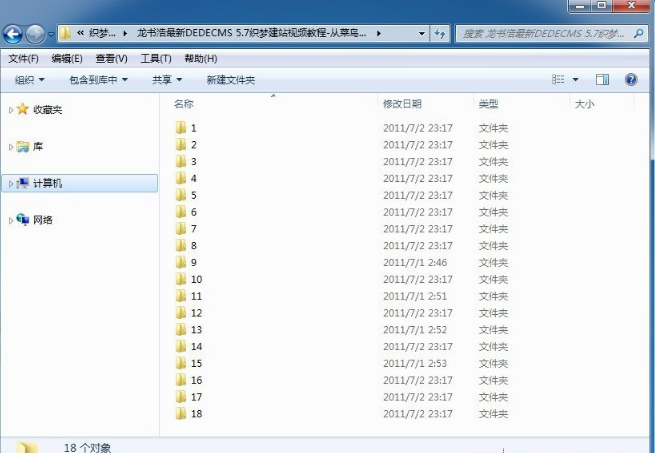Click the date 2011/7/1 2:46
The height and width of the screenshot is (453, 655).
(x=415, y=262)
